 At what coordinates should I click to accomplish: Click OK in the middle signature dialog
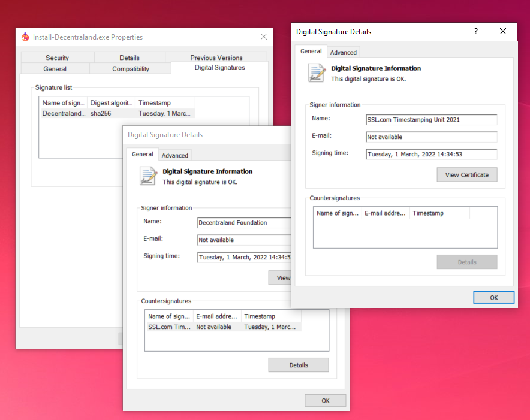coord(325,400)
